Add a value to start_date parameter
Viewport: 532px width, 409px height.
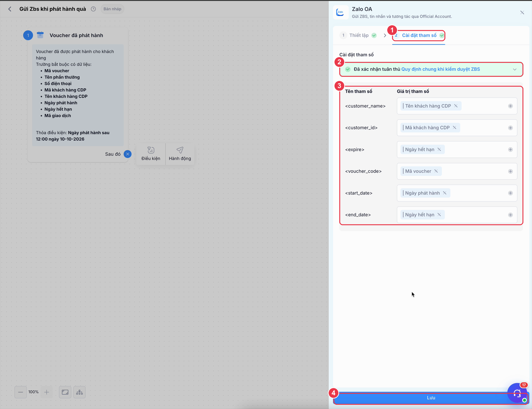(x=510, y=193)
